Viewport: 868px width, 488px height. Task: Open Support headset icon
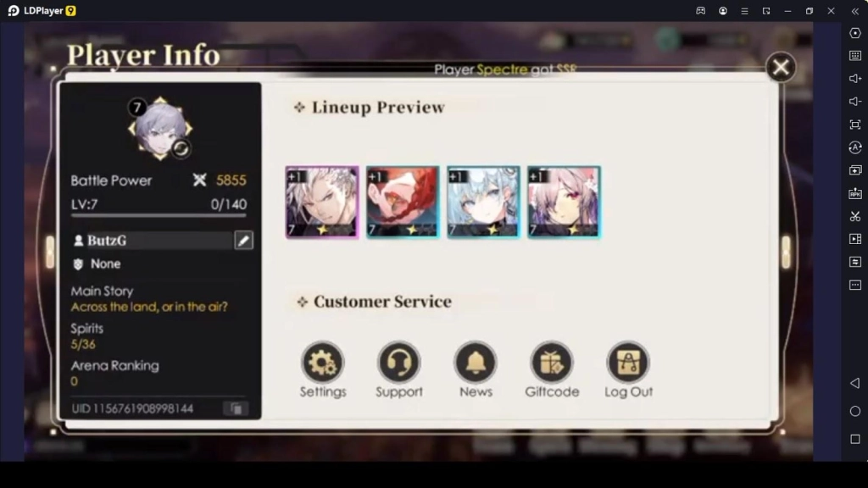pos(399,363)
